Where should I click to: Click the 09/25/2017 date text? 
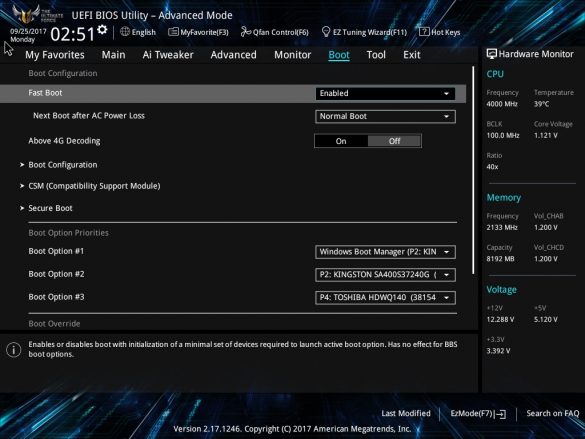(28, 31)
